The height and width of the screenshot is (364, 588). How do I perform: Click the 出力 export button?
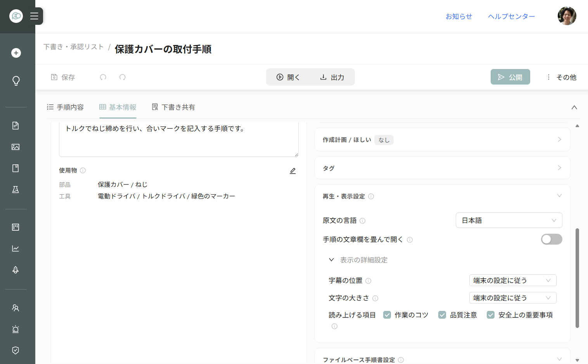coord(332,77)
